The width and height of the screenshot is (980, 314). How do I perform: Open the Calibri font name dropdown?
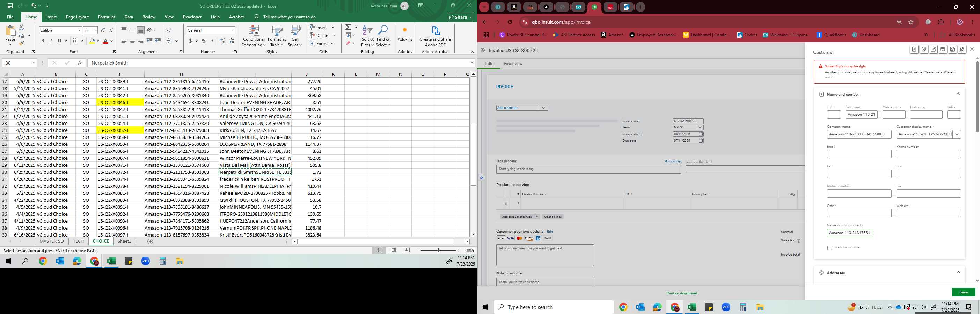(79, 30)
